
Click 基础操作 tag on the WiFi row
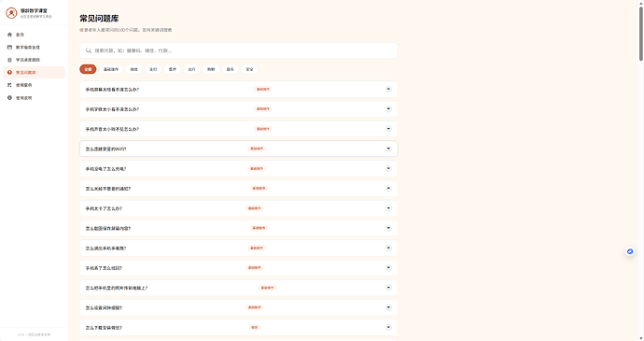(257, 149)
